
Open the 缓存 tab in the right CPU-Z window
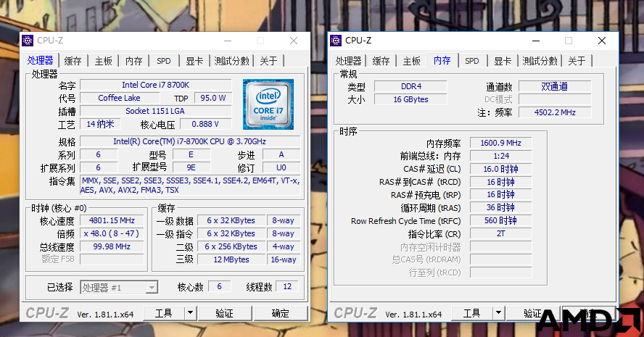coord(381,61)
